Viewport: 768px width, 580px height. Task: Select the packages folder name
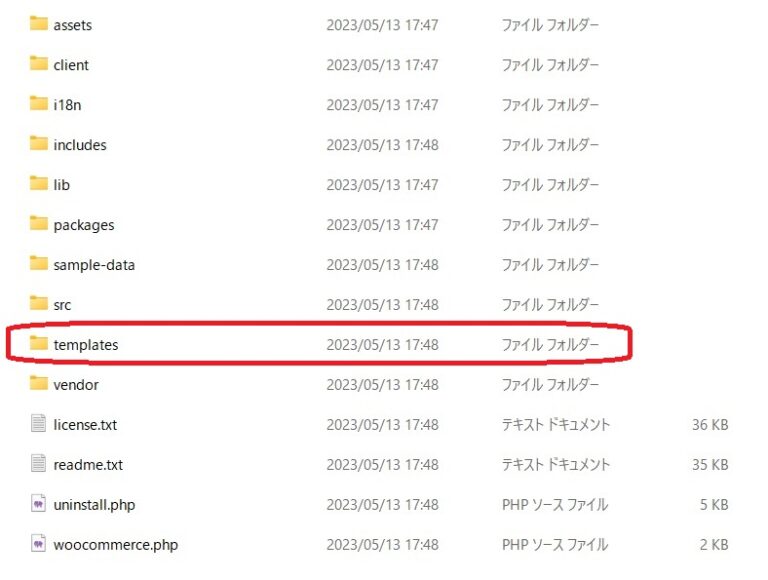[x=84, y=225]
